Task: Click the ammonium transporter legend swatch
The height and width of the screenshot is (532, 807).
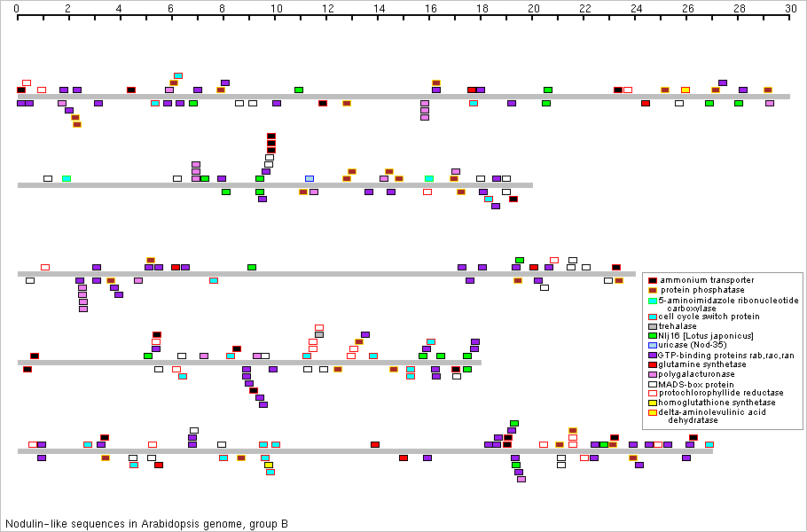Action: click(653, 280)
